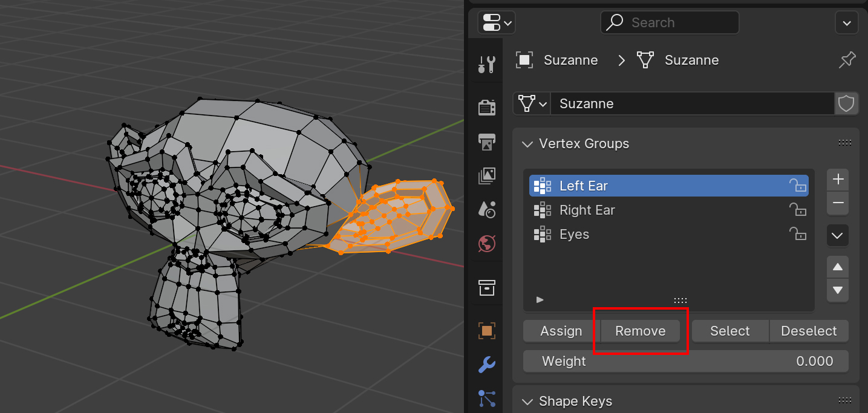Open the Object properties tab
The image size is (868, 413).
tap(486, 331)
